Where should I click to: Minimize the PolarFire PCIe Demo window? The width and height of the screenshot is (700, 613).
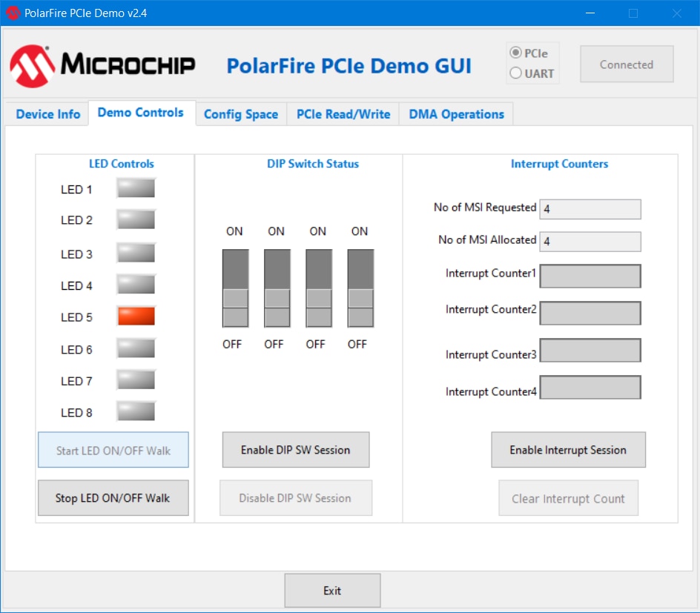tap(590, 13)
